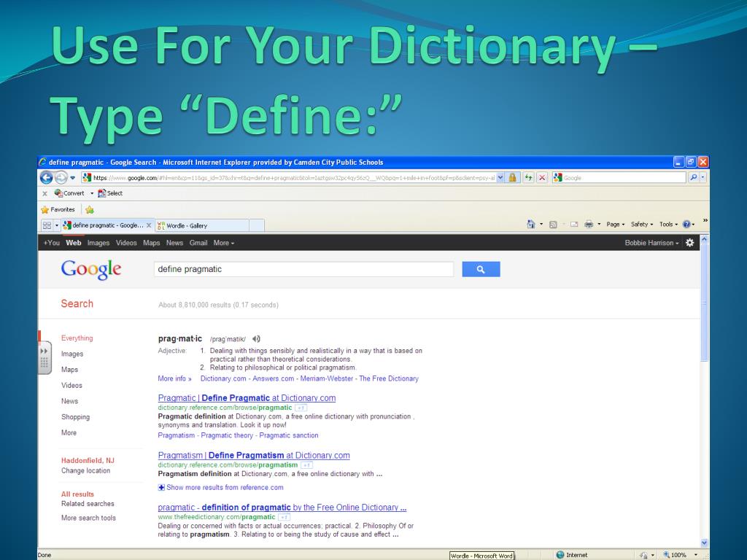Click the Quick Tabs grid icon
The height and width of the screenshot is (560, 747).
47,225
